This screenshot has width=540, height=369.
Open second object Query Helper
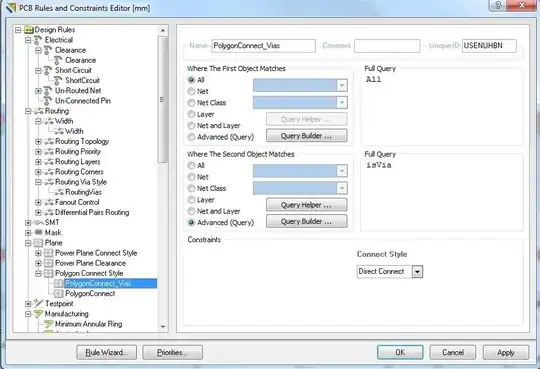307,205
